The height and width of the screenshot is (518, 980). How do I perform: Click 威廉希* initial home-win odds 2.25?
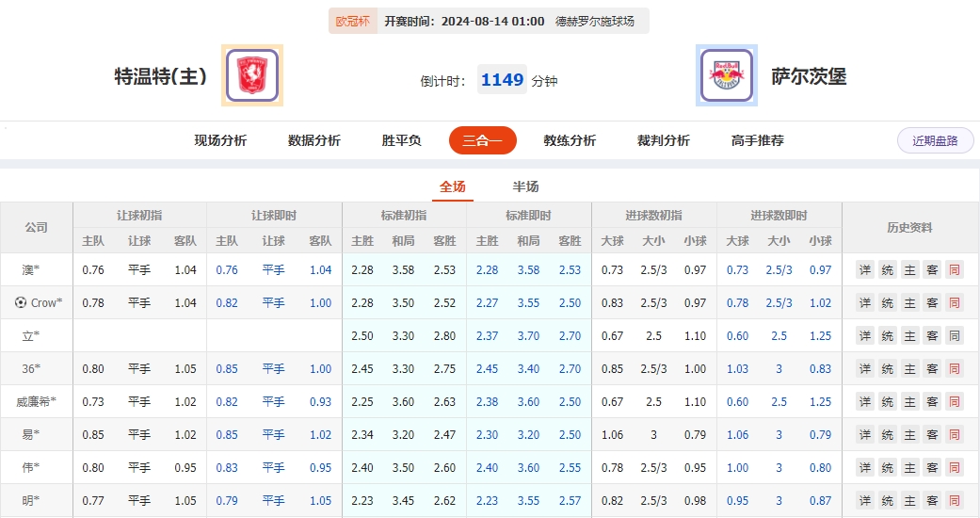click(x=361, y=401)
